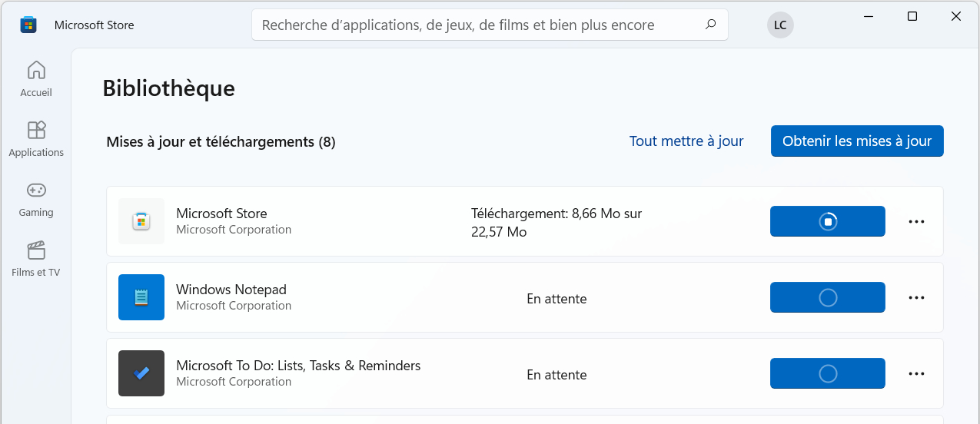Open the LC user profile avatar
980x424 pixels.
click(780, 25)
